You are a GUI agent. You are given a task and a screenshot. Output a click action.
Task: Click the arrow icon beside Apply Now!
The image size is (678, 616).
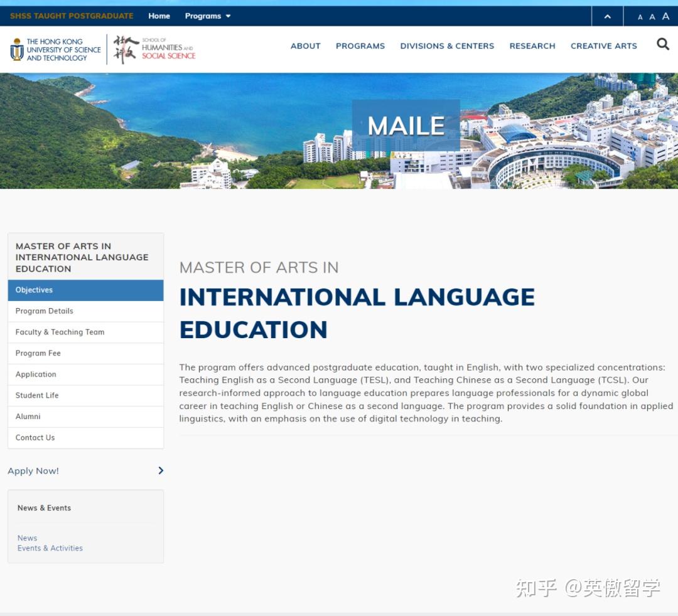coord(160,470)
